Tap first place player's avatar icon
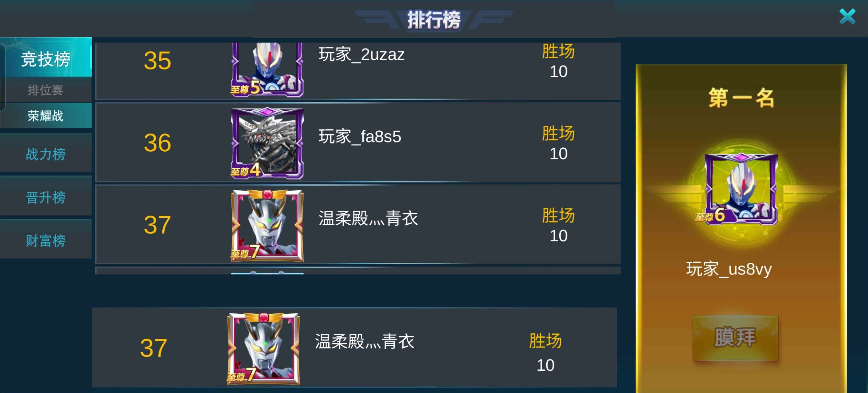868x393 pixels. pos(741,189)
